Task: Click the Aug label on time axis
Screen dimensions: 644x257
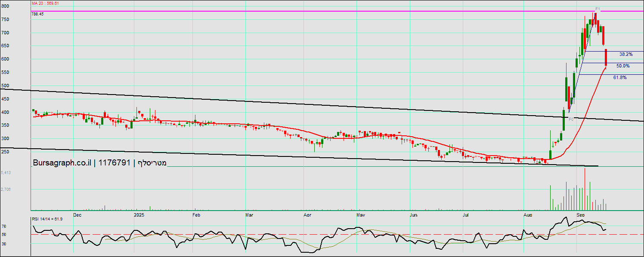Action: click(x=527, y=214)
